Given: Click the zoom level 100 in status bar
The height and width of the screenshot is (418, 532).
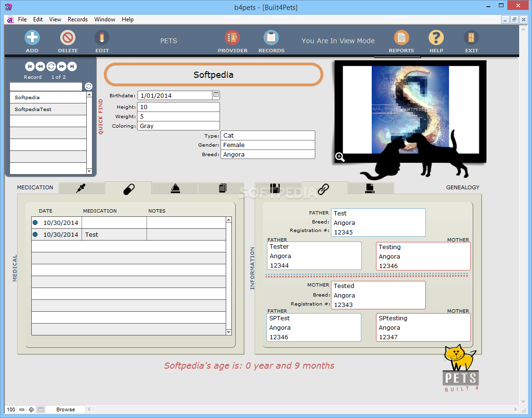Looking at the screenshot, I should pyautogui.click(x=11, y=409).
